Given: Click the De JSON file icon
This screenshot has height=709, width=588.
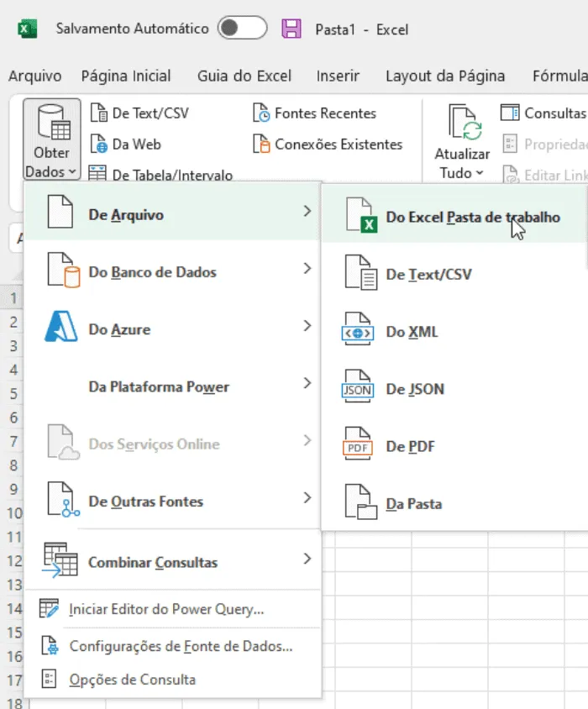Looking at the screenshot, I should (358, 386).
